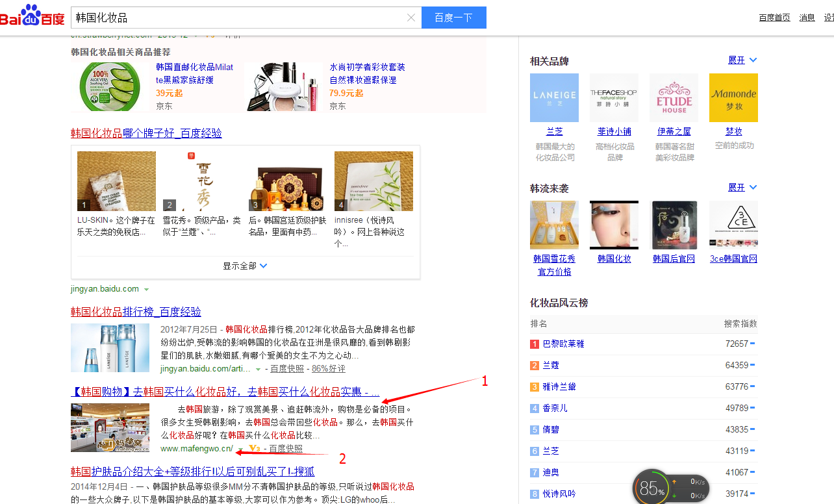This screenshot has width=834, height=504.
Task: Open dropdown arrow beside jingyan.baidu.com/arti
Action: pos(258,370)
